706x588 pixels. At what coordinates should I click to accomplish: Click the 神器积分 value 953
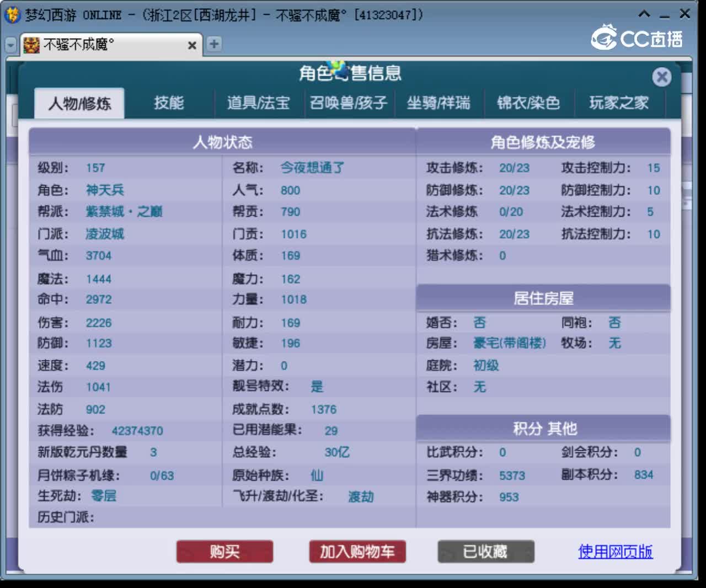tap(509, 497)
